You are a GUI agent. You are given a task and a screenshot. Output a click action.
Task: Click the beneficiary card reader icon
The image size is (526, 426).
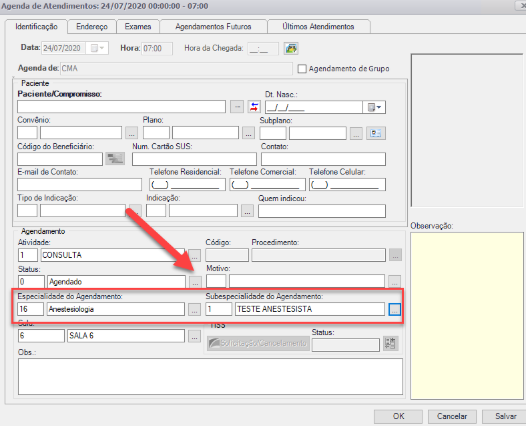[x=115, y=159]
